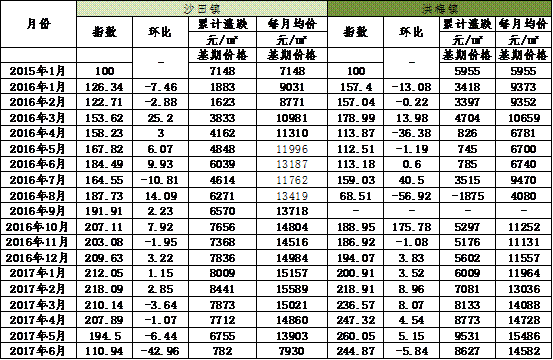Click the -1875 cumulative change cell
Viewport: 553px width, 360px height.
[468, 196]
